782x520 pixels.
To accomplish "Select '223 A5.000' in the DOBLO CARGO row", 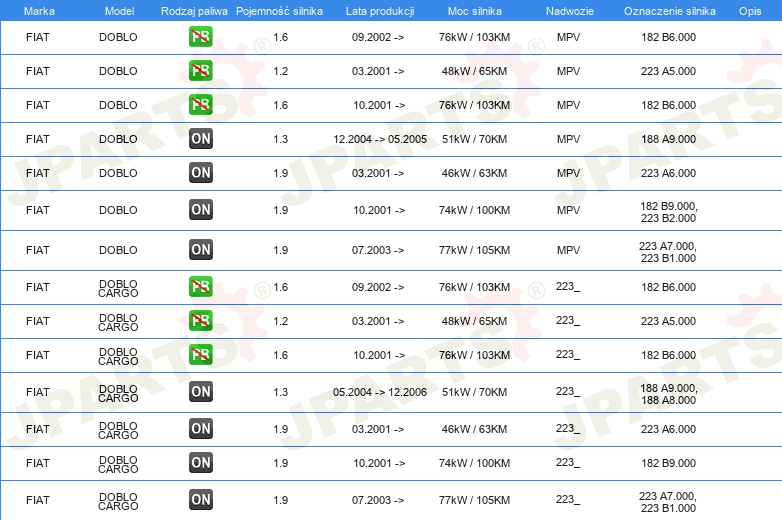I will (668, 321).
